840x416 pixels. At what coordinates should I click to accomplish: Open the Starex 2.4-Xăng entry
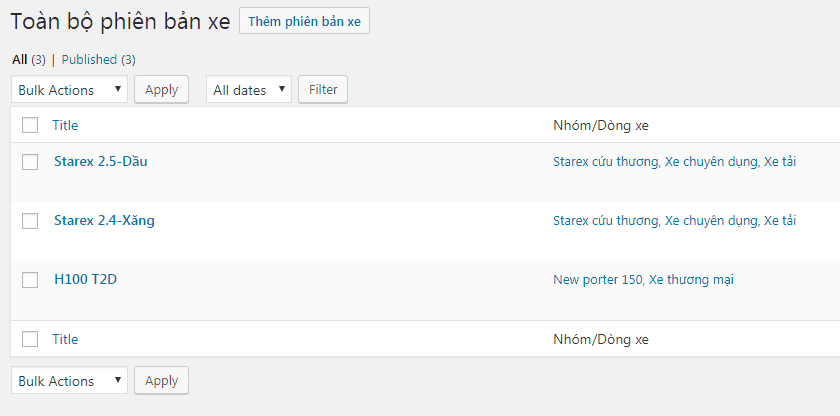click(x=104, y=220)
